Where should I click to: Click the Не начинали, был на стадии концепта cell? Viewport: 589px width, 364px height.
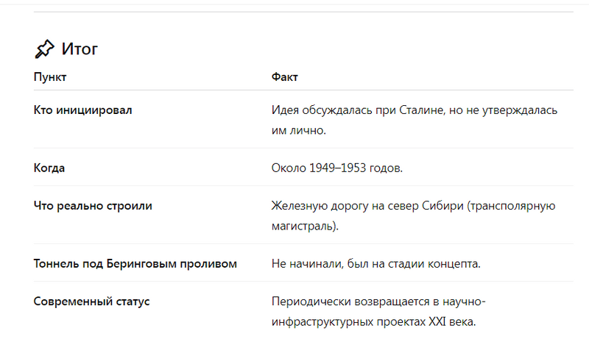tap(375, 263)
